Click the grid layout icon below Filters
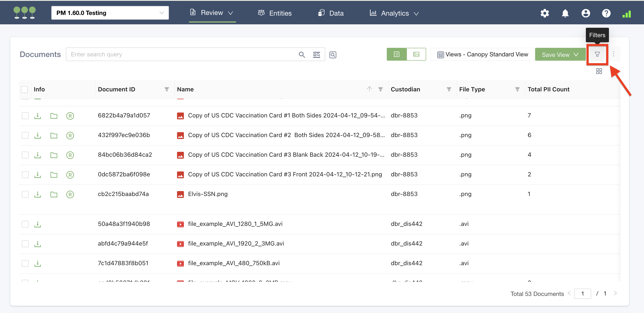 point(599,71)
